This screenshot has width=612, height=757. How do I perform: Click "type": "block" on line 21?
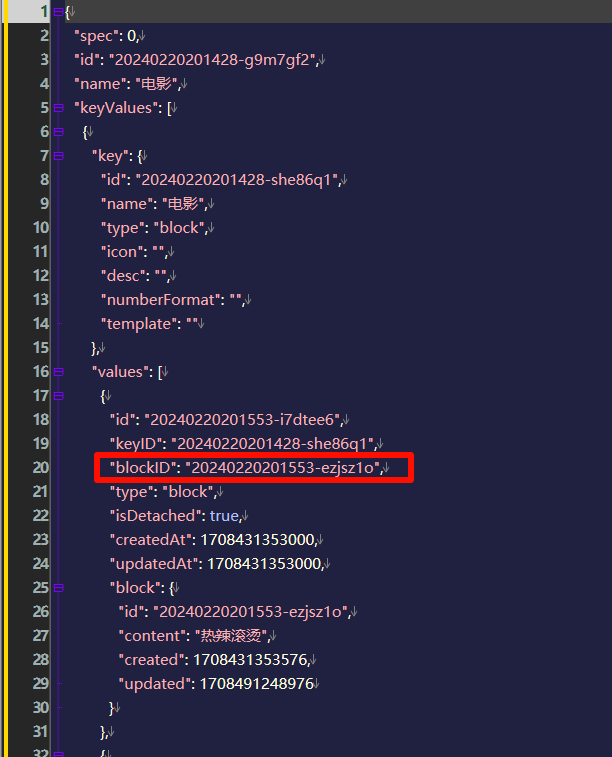(163, 492)
